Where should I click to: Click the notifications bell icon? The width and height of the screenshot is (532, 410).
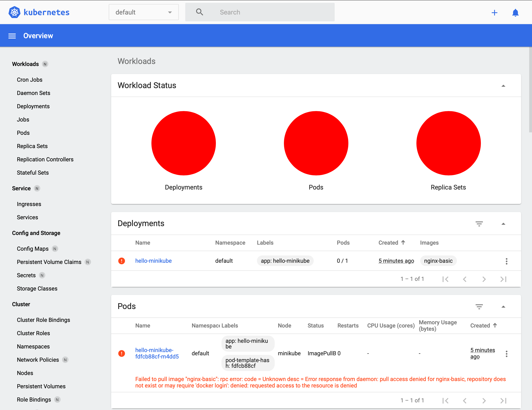click(515, 12)
